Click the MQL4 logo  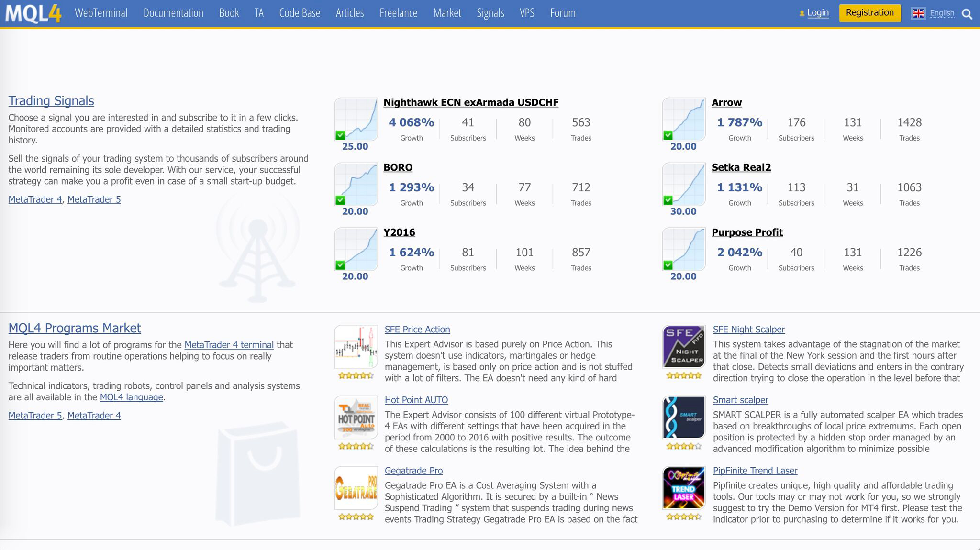(x=33, y=13)
